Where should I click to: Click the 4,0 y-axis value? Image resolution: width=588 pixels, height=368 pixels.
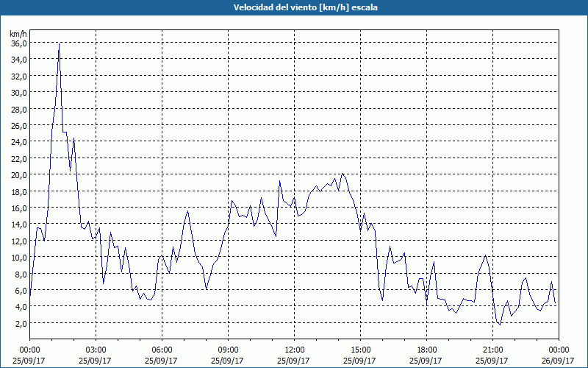click(21, 307)
